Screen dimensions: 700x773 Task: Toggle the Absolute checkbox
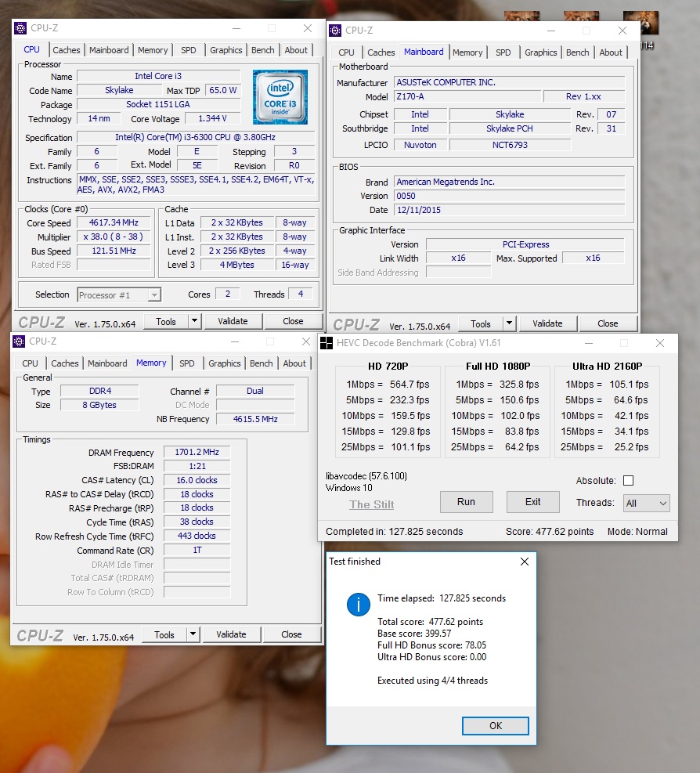click(629, 481)
